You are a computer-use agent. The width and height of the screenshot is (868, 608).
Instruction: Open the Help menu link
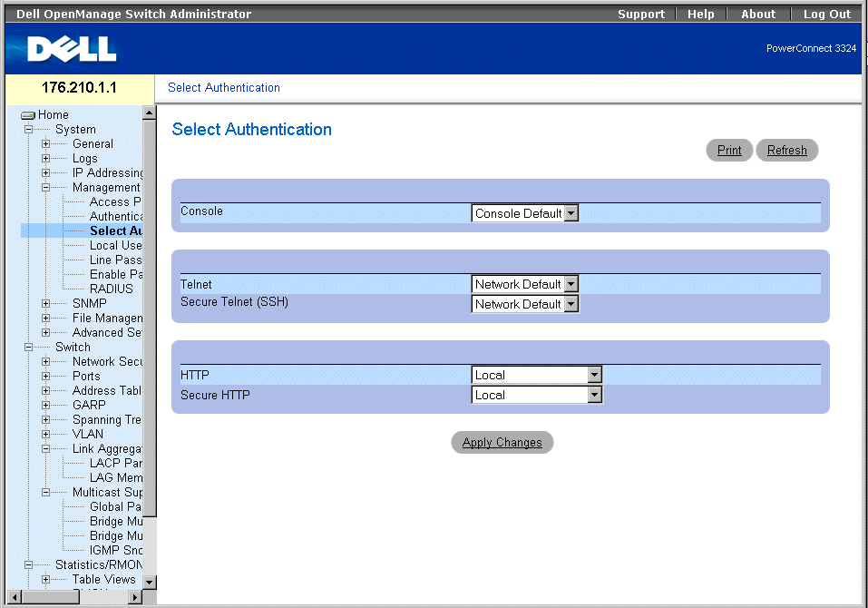click(x=701, y=15)
